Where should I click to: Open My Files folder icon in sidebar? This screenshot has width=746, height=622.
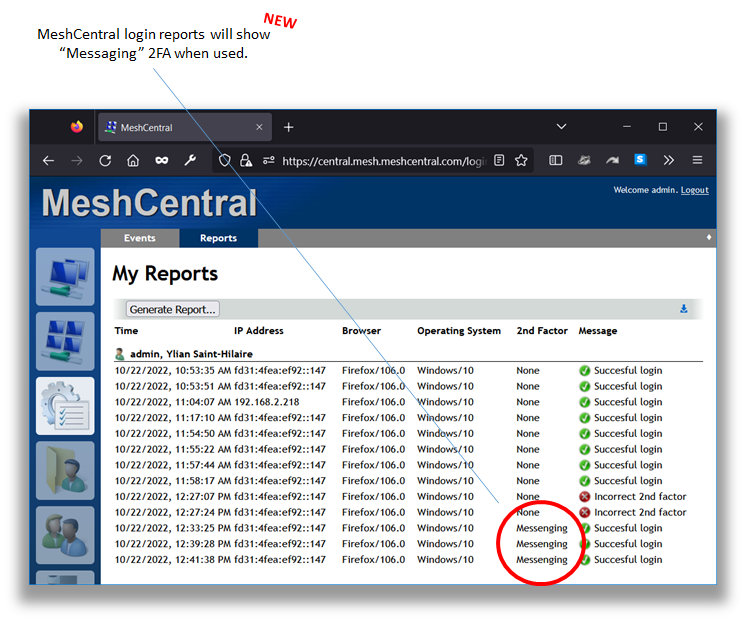point(65,470)
